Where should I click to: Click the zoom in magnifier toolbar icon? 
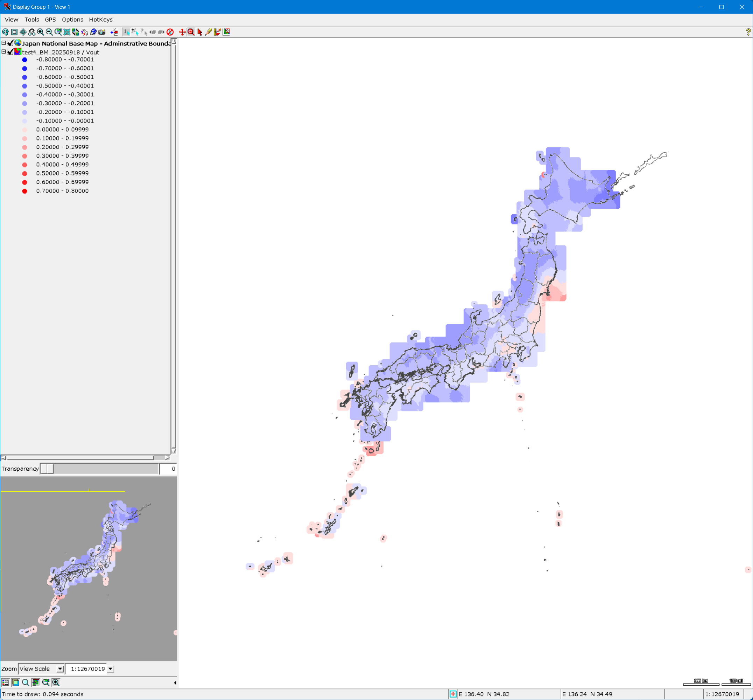pyautogui.click(x=41, y=32)
